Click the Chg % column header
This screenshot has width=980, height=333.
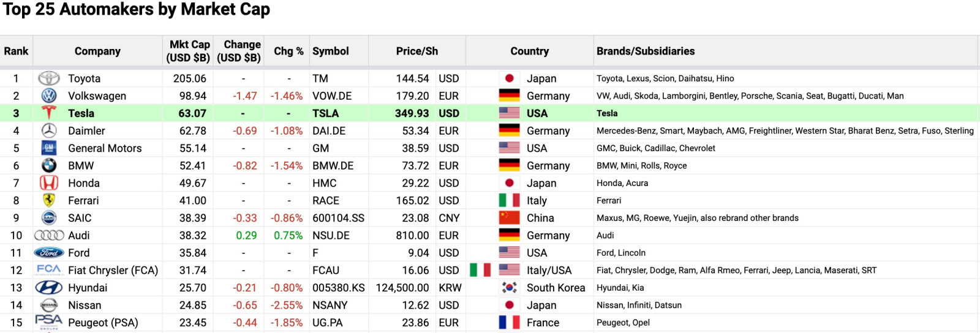288,51
